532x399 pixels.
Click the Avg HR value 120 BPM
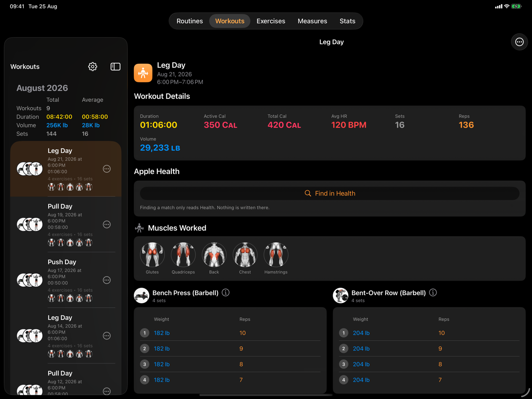click(349, 125)
